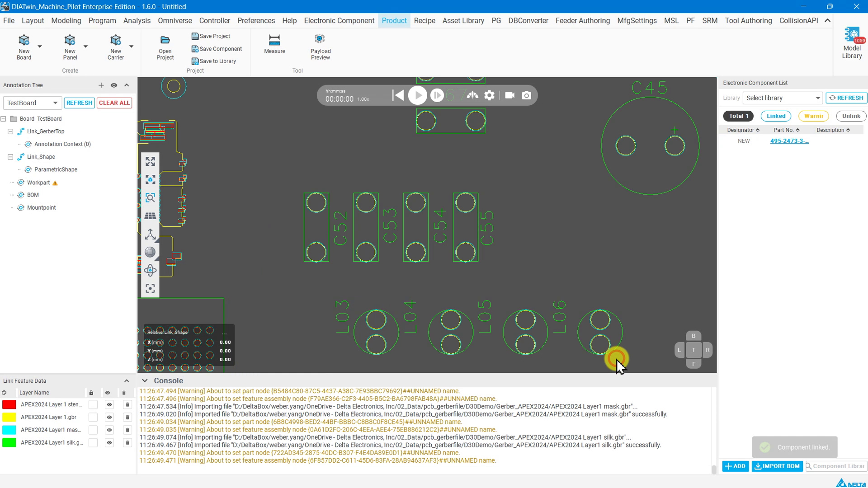Click the coordinate axes icon in viewport toolbar
Image resolution: width=868 pixels, height=488 pixels.
pyautogui.click(x=150, y=234)
